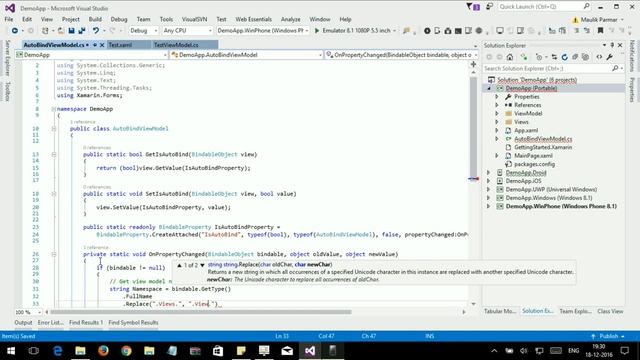This screenshot has width=640, height=360.
Task: Open Windows Start menu
Action: coord(11,351)
